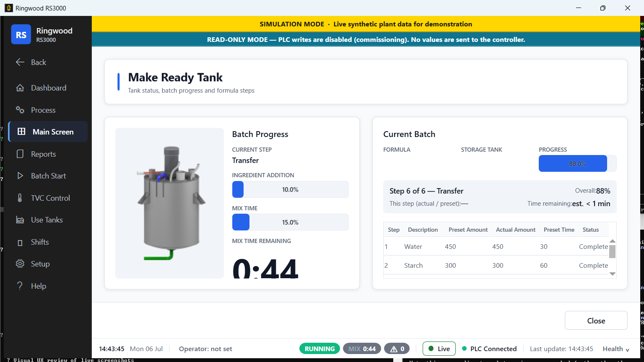Open the Process menu item
644x362 pixels.
point(48,110)
